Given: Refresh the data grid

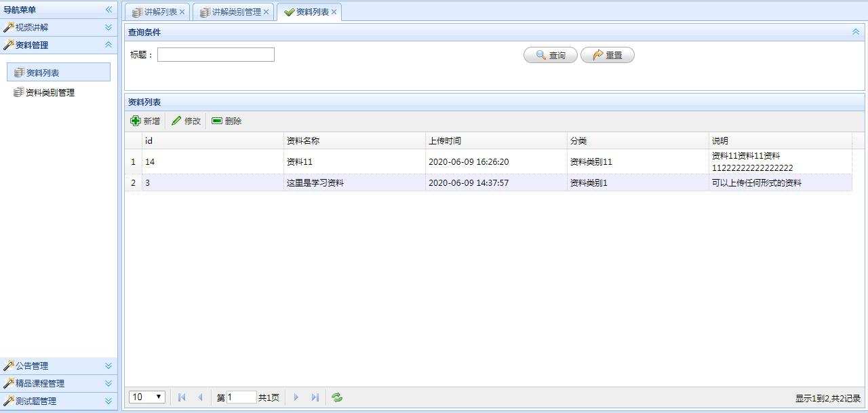Looking at the screenshot, I should (337, 397).
